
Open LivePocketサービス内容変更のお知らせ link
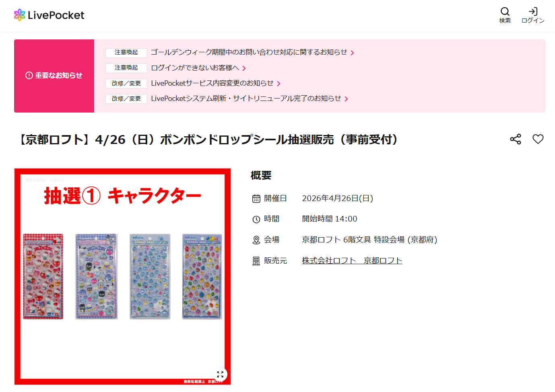[x=212, y=83]
